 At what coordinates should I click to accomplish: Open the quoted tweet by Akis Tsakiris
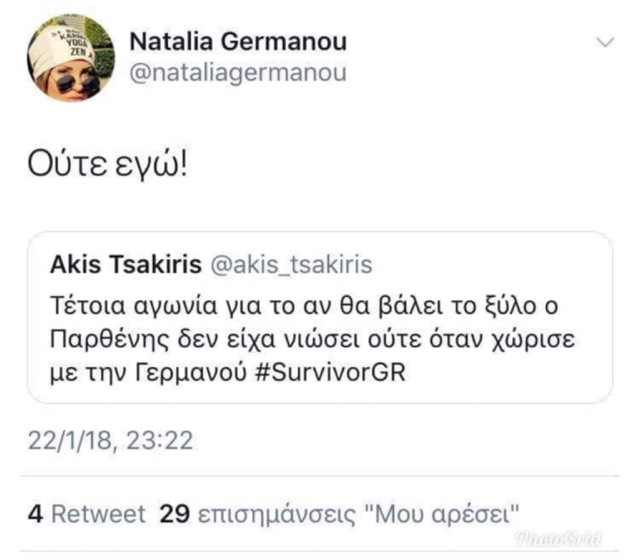click(x=320, y=318)
